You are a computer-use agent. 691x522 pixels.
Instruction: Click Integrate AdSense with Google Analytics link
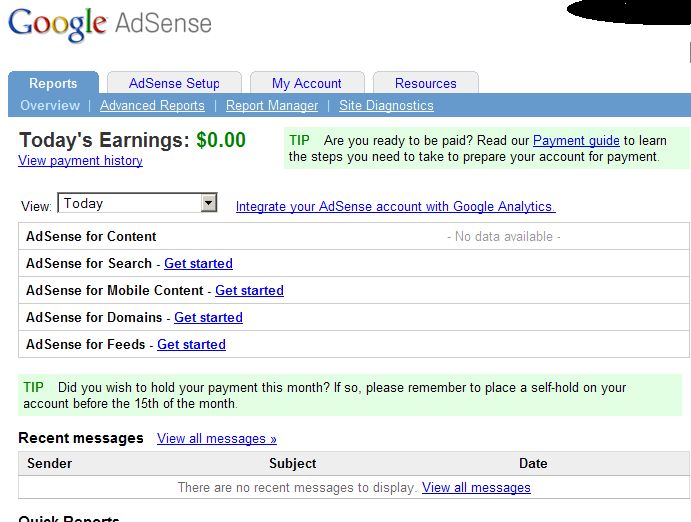[395, 206]
